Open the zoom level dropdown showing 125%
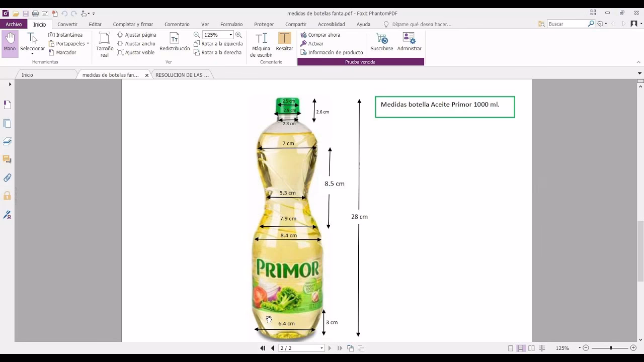Viewport: 644px width, 362px height. coord(231,35)
